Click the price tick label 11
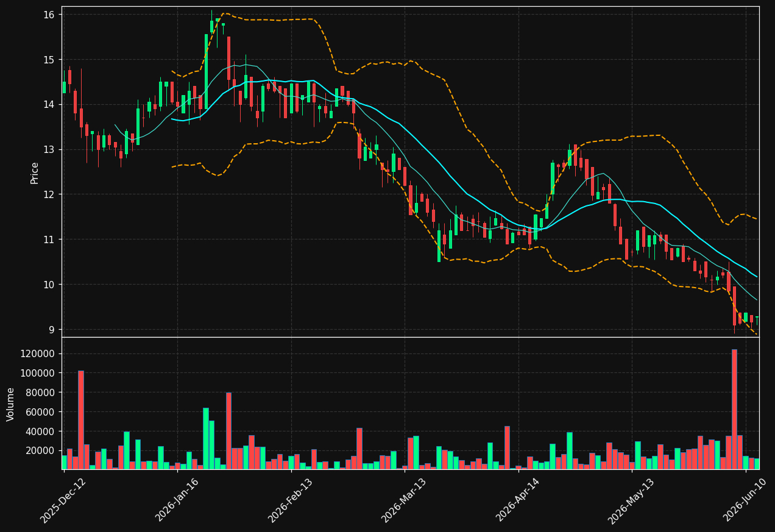 coord(49,239)
